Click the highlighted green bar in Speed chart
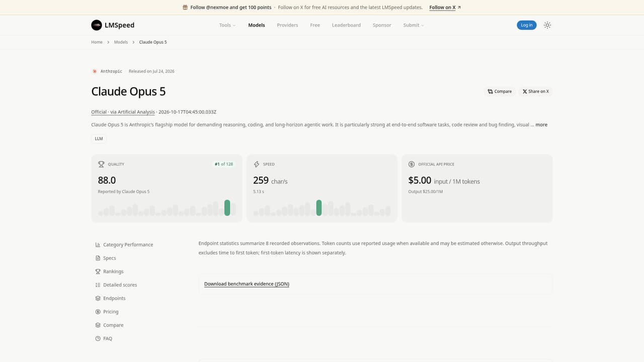 click(319, 208)
